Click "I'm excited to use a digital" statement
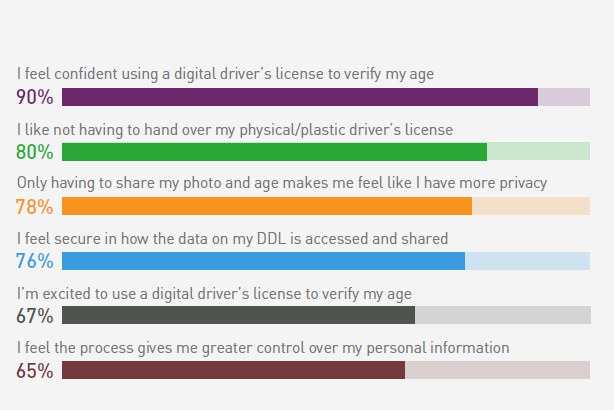This screenshot has height=410, width=614. pos(214,294)
